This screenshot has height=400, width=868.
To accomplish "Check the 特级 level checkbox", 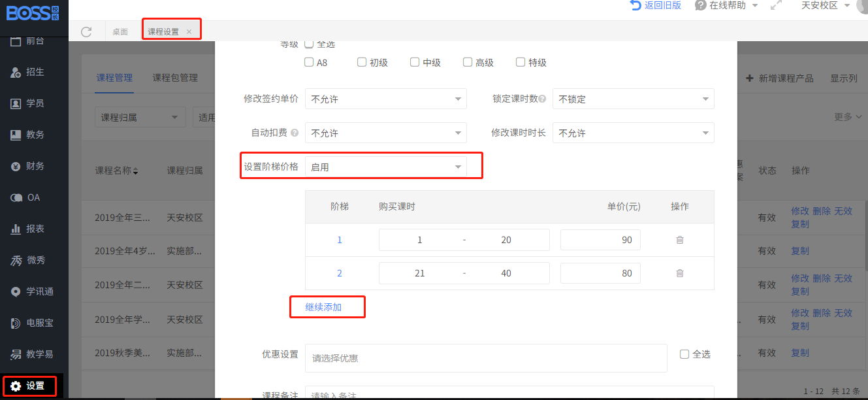I will (x=521, y=63).
